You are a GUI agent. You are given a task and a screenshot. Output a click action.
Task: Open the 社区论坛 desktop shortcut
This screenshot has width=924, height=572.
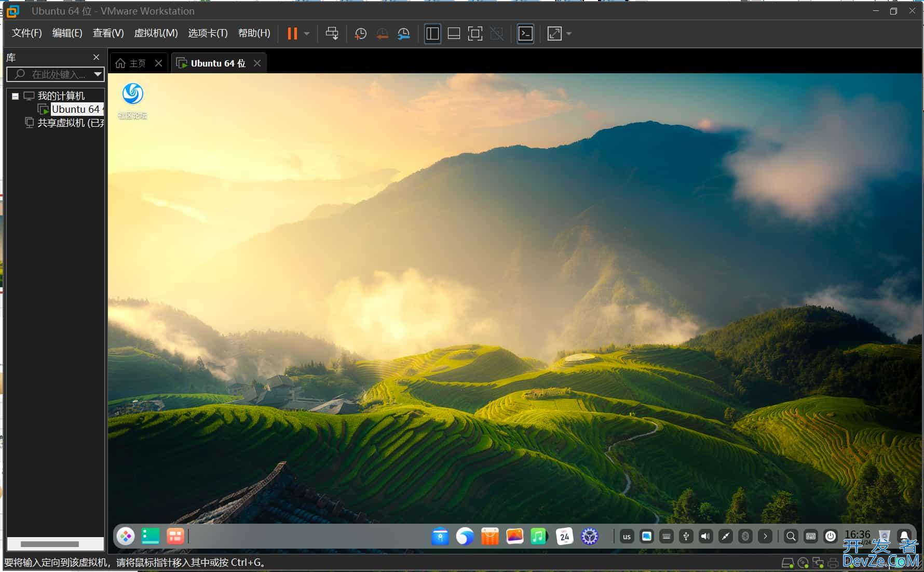click(132, 101)
